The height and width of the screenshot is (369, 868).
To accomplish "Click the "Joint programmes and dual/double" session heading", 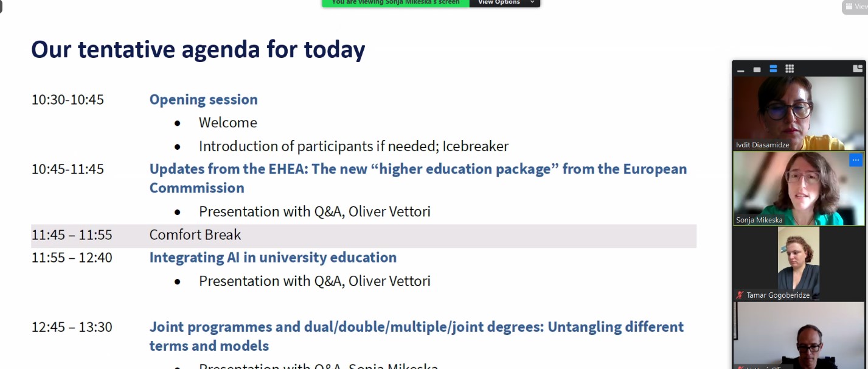I will [x=416, y=327].
